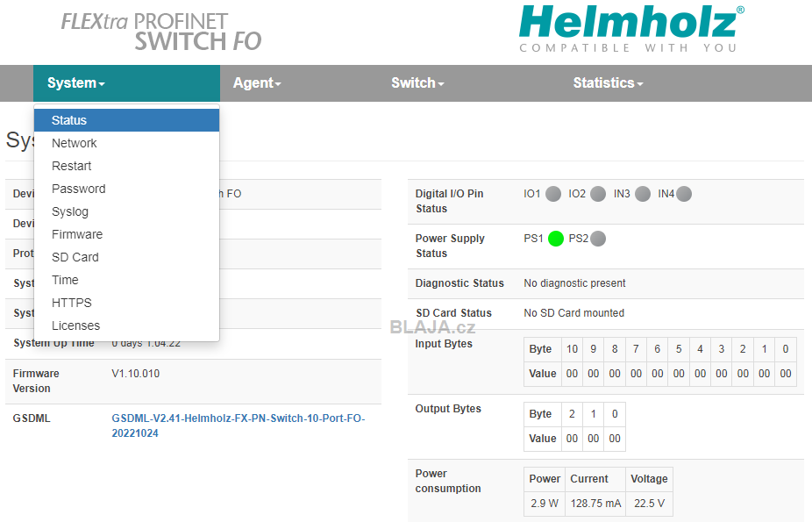Screen dimensions: 812x522
Task: Click the Power consumption label
Action: pos(448,481)
